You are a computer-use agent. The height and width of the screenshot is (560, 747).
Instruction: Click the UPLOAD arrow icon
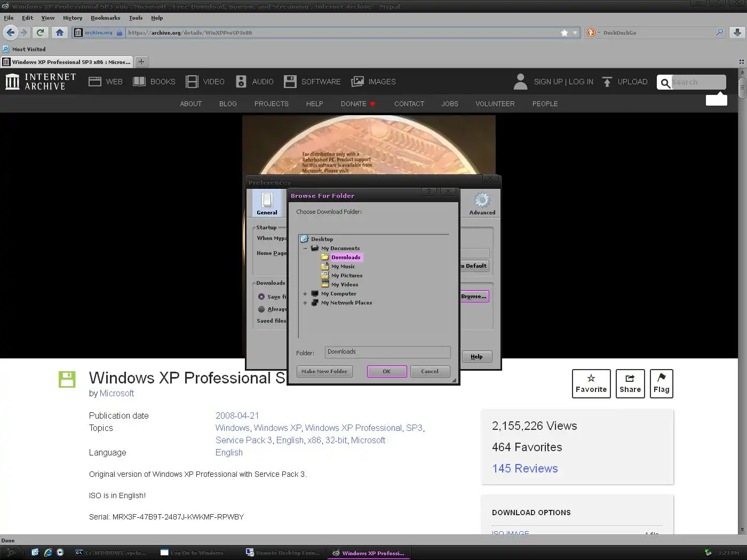(607, 82)
